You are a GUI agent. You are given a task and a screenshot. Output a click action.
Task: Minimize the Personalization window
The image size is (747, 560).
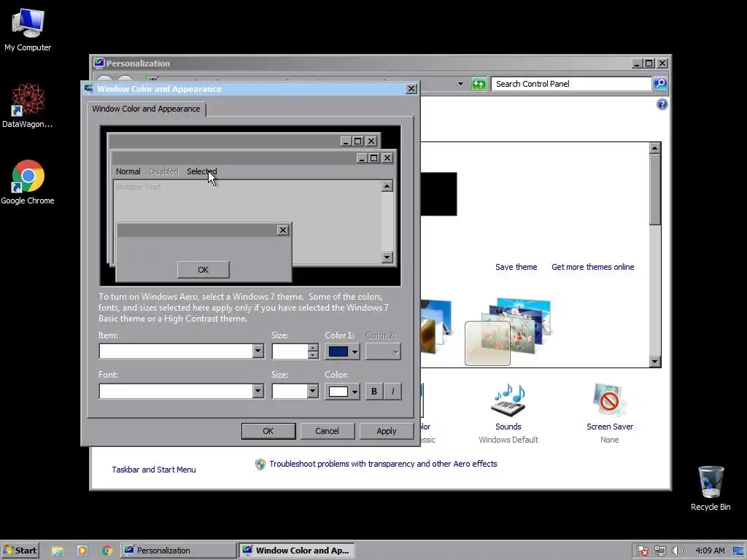click(637, 63)
